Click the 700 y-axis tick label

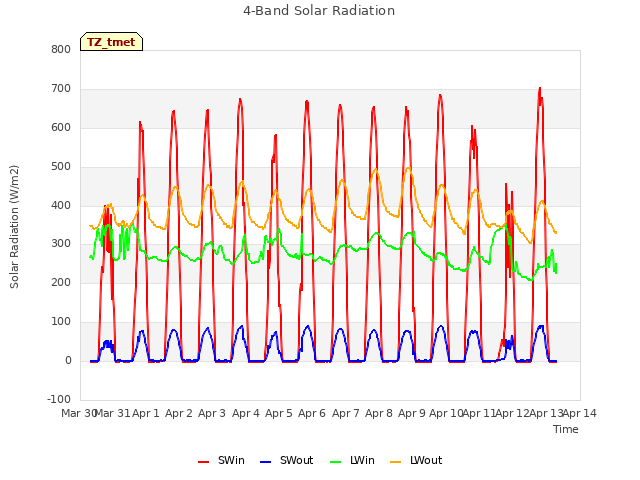61,89
